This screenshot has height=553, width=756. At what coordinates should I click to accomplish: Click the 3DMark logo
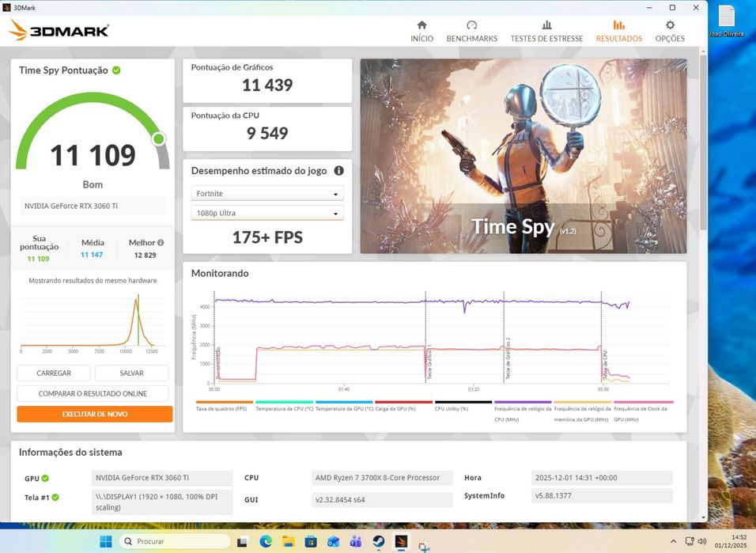[x=59, y=30]
